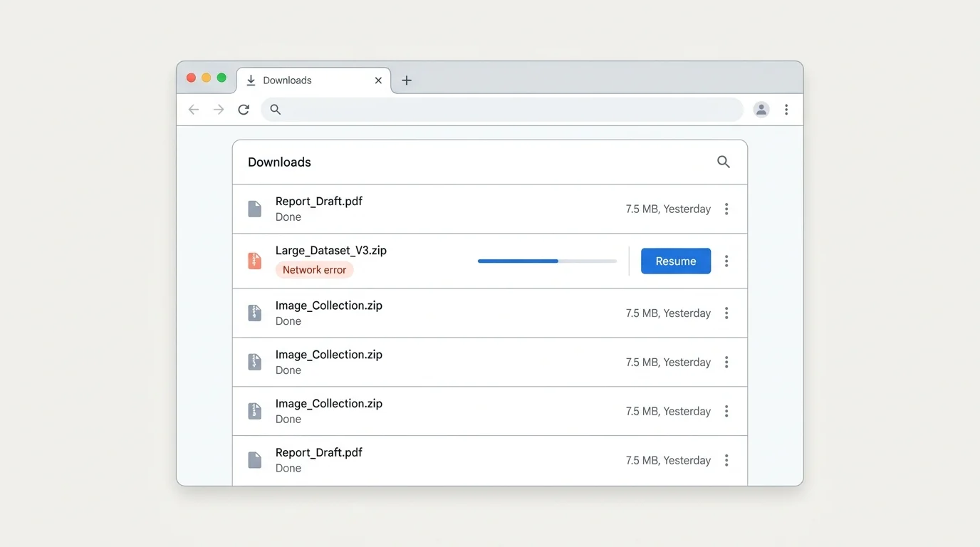Resume the Large_Dataset_V3.zip download
This screenshot has width=980, height=547.
676,261
